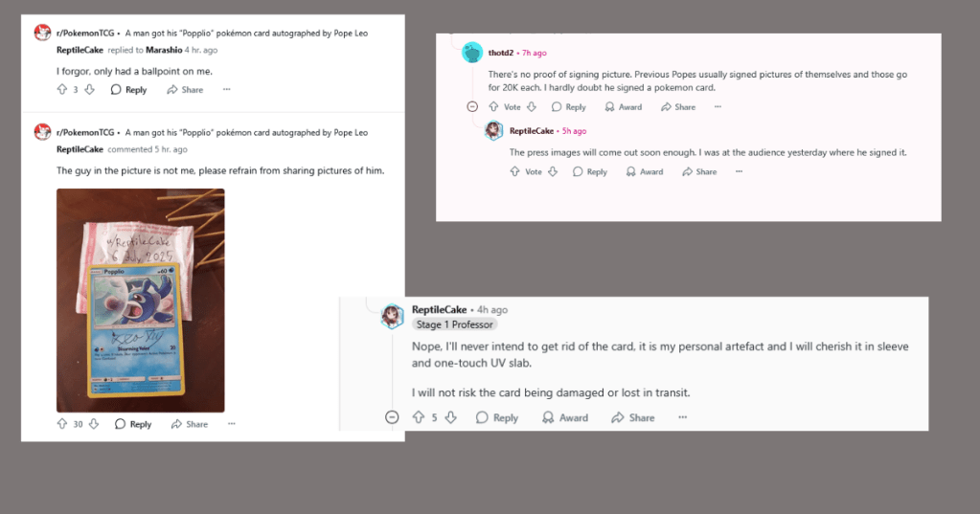This screenshot has height=514, width=980.
Task: Upvote the comment with 5 points
Action: click(419, 417)
